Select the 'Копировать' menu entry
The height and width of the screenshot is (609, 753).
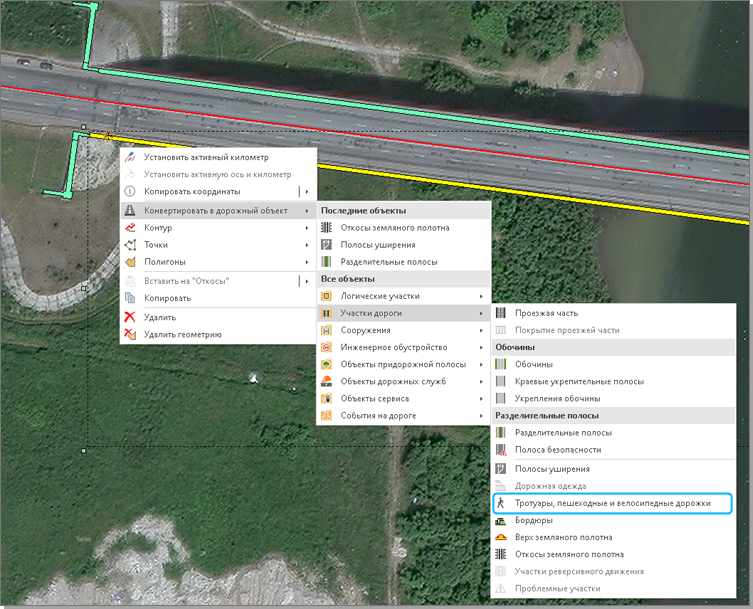pos(218,298)
